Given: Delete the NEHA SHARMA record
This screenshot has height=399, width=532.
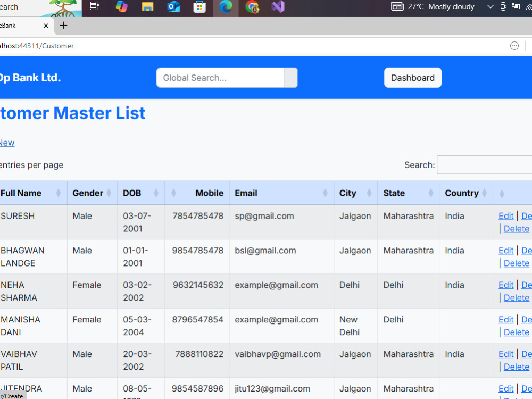Looking at the screenshot, I should point(517,298).
